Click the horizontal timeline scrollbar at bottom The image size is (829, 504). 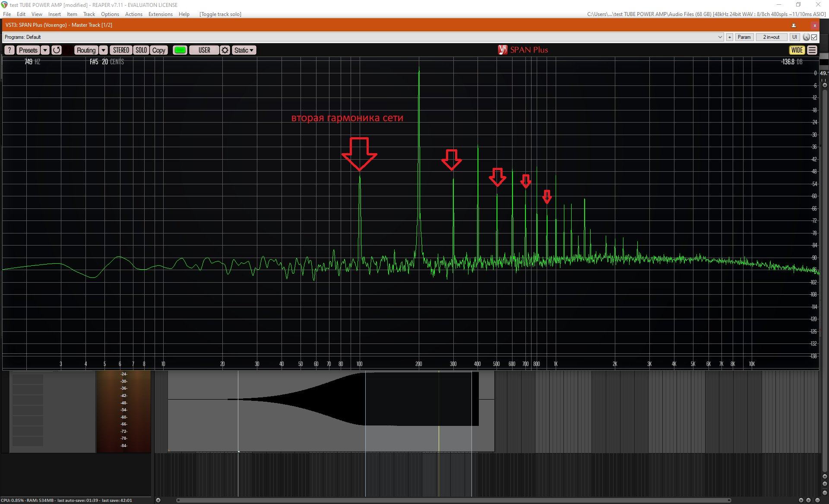tap(453, 500)
